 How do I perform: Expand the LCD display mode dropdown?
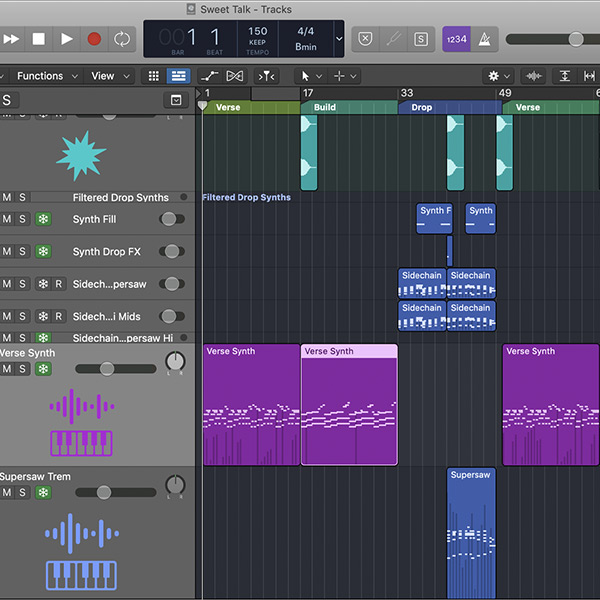point(339,39)
